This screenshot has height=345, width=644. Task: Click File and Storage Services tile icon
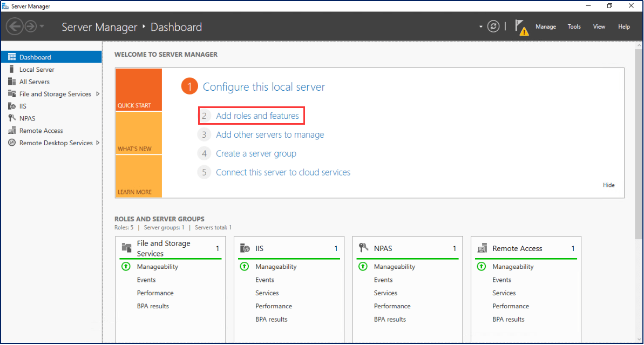127,248
